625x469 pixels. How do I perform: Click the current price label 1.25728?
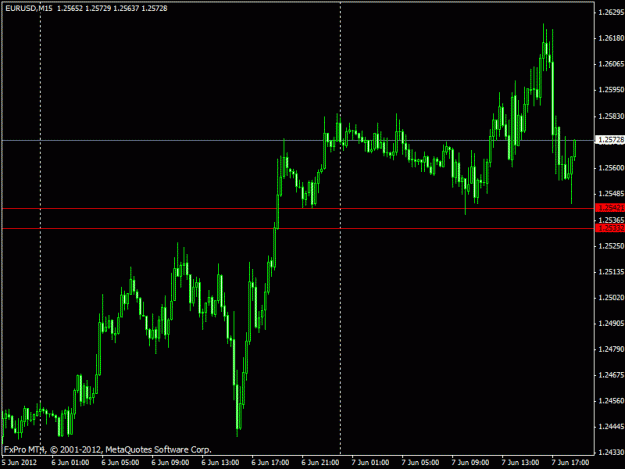pyautogui.click(x=610, y=140)
